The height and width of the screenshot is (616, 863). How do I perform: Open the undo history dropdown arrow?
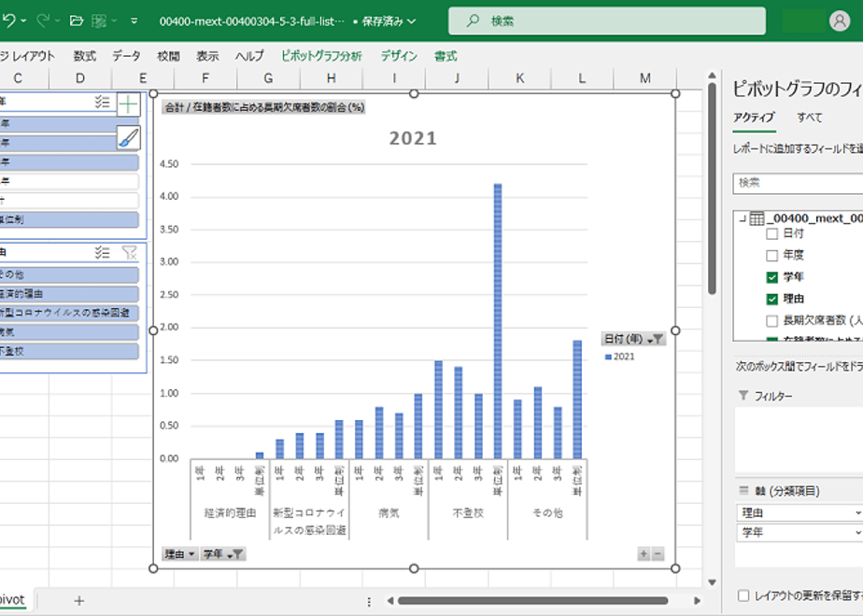tap(23, 21)
